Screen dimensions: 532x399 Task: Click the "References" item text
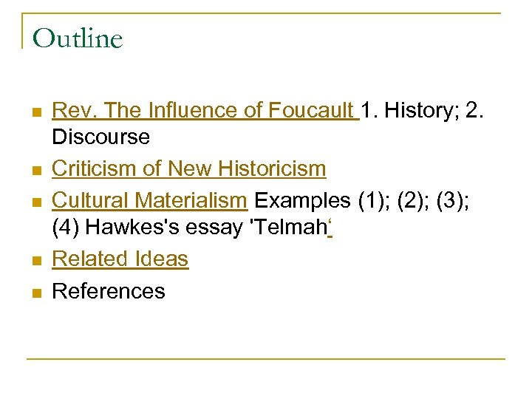pyautogui.click(x=109, y=291)
